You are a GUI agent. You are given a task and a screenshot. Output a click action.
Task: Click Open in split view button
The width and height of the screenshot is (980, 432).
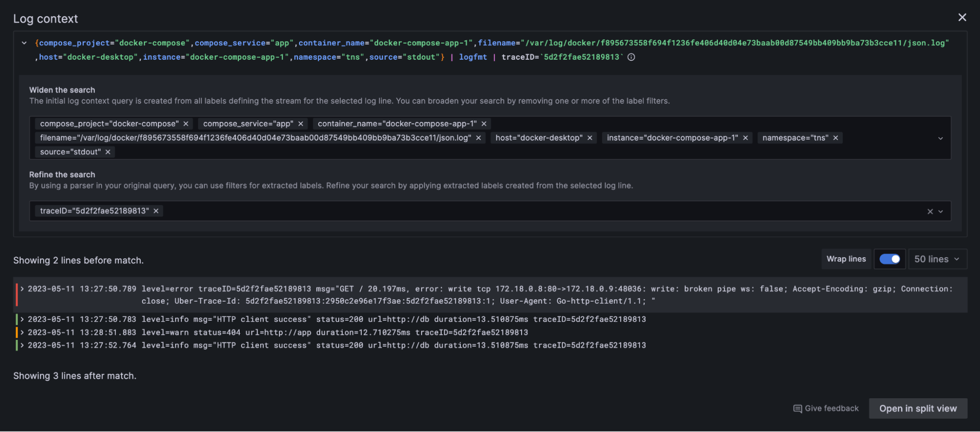tap(918, 408)
